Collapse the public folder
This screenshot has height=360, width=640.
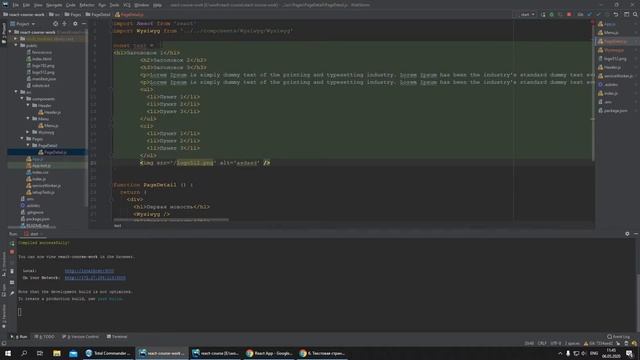16,45
